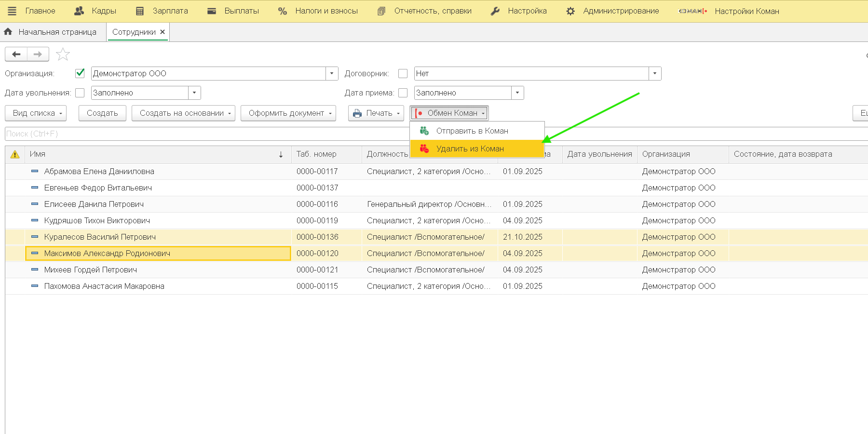Click the home icon for Начальная страница
Screen dimensions: 868x434
pos(8,32)
